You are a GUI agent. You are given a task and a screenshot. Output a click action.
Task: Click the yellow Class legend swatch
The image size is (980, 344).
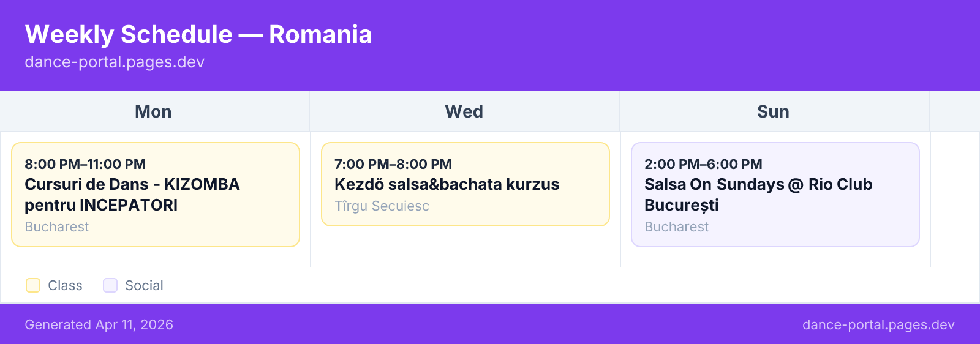[33, 285]
